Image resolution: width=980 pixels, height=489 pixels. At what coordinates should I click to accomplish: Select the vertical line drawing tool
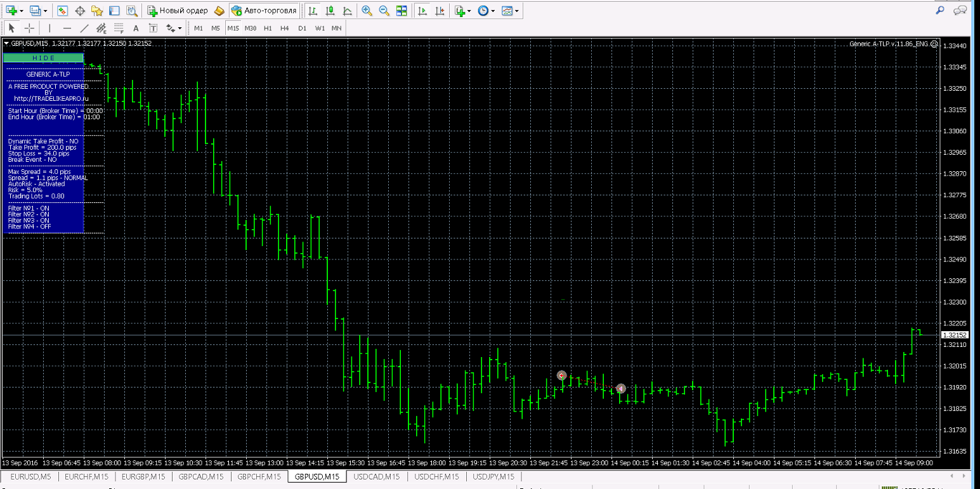(x=49, y=28)
